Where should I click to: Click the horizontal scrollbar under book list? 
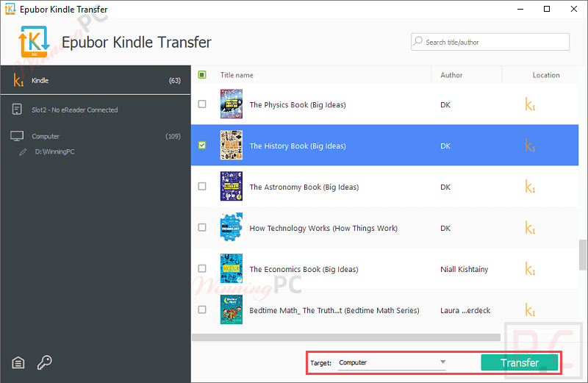point(346,337)
